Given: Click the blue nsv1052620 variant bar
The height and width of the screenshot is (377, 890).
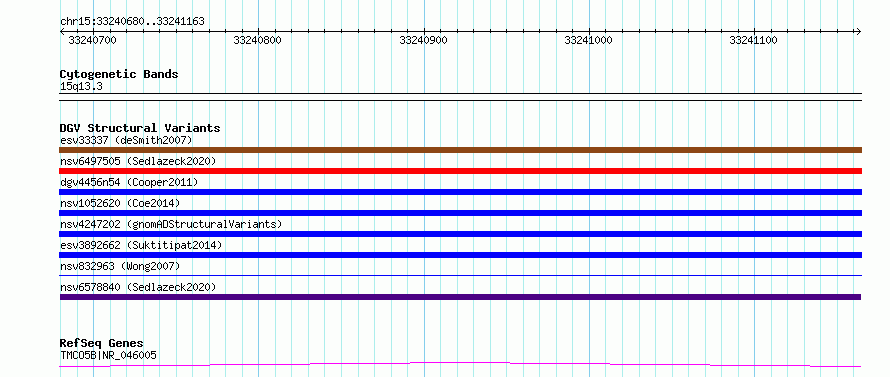Looking at the screenshot, I should pos(460,213).
